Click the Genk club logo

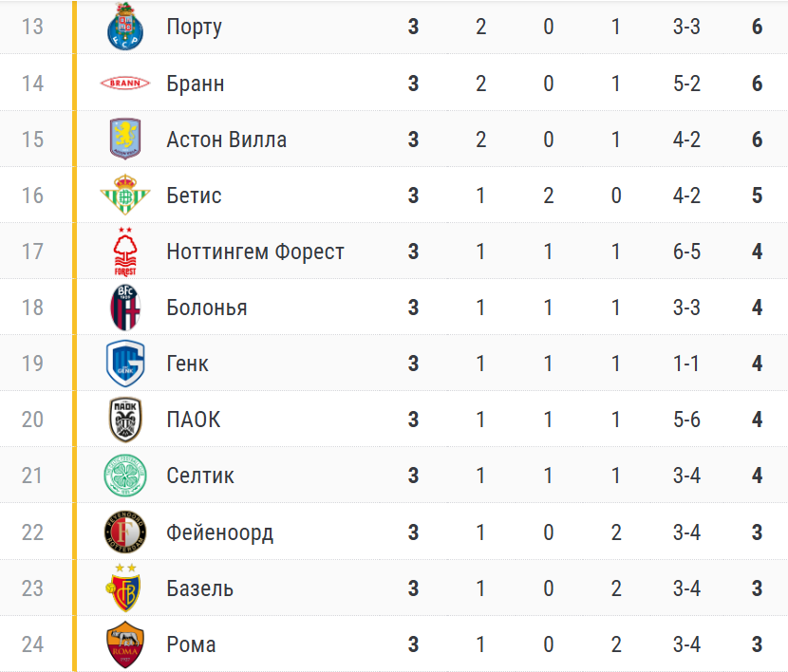[x=125, y=364]
